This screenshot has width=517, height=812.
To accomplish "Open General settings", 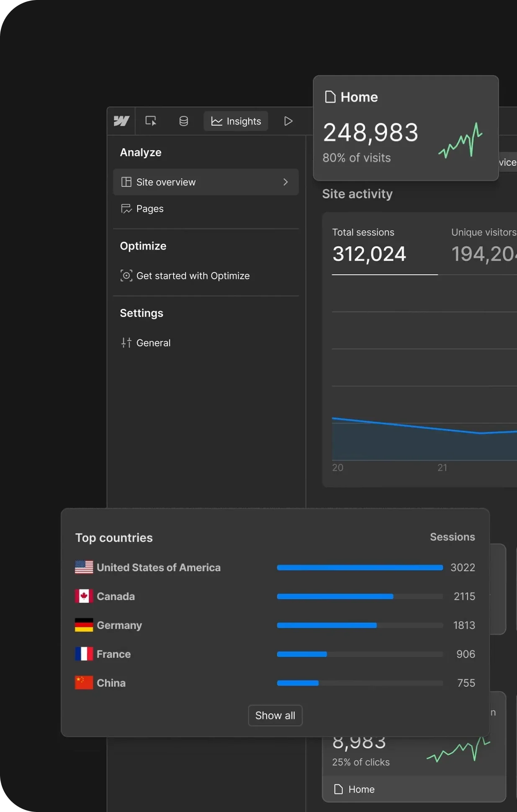I will 153,343.
